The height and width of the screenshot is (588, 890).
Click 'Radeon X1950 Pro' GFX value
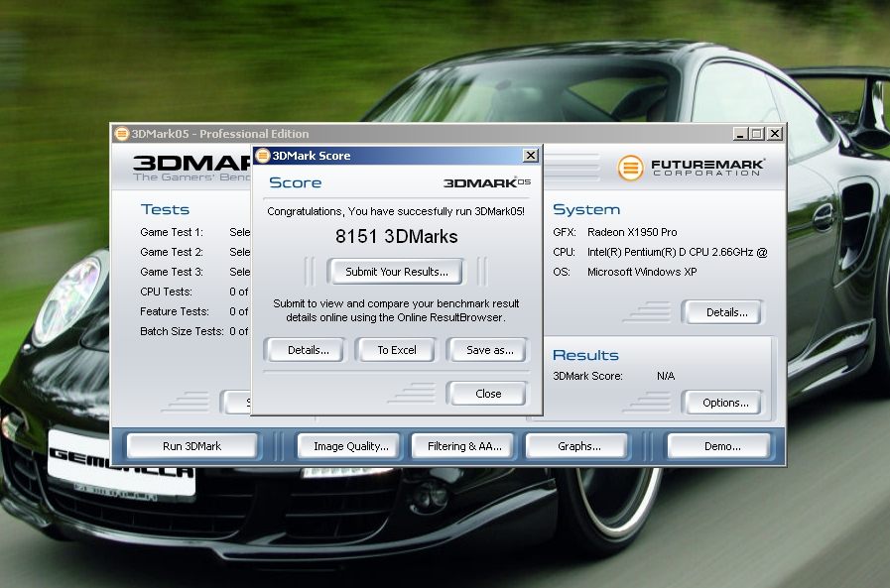[x=632, y=232]
